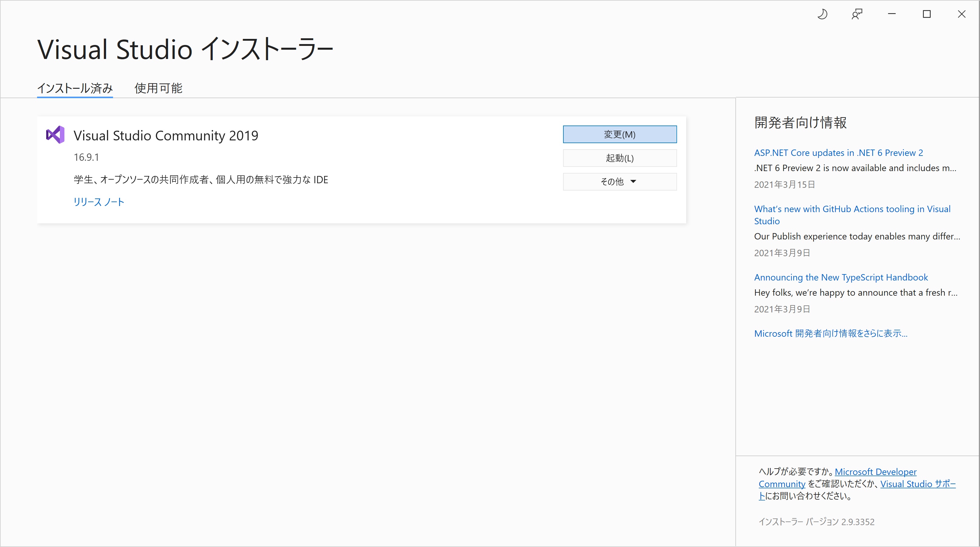980x547 pixels.
Task: Click Visual Studio Community 2019 product title
Action: coord(166,136)
